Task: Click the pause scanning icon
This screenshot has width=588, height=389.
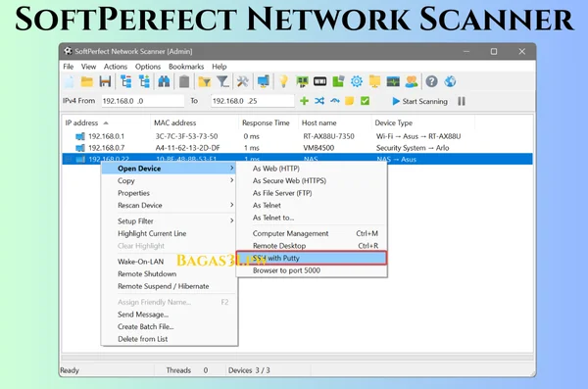Action: coord(462,101)
